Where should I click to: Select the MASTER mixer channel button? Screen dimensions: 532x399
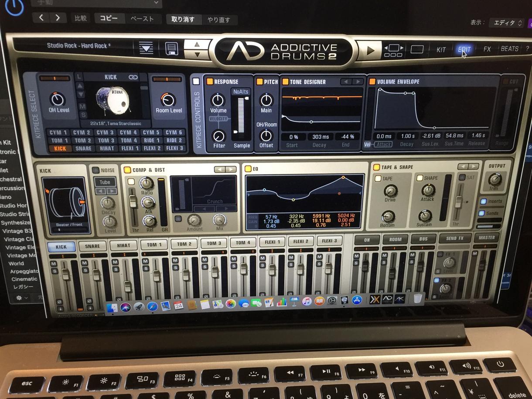pyautogui.click(x=486, y=238)
